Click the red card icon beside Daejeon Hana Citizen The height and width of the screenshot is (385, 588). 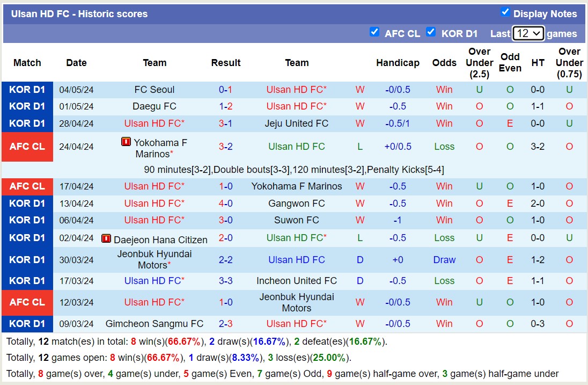pyautogui.click(x=106, y=238)
